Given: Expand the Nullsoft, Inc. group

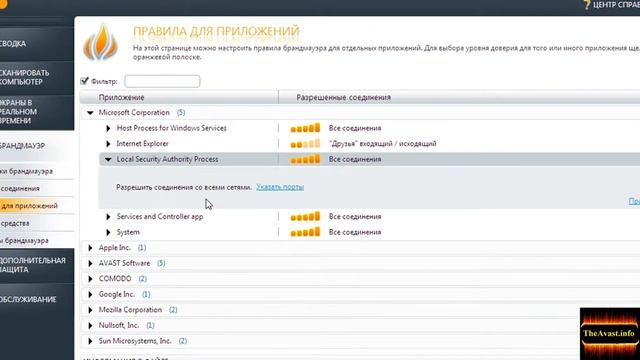Looking at the screenshot, I should [90, 325].
